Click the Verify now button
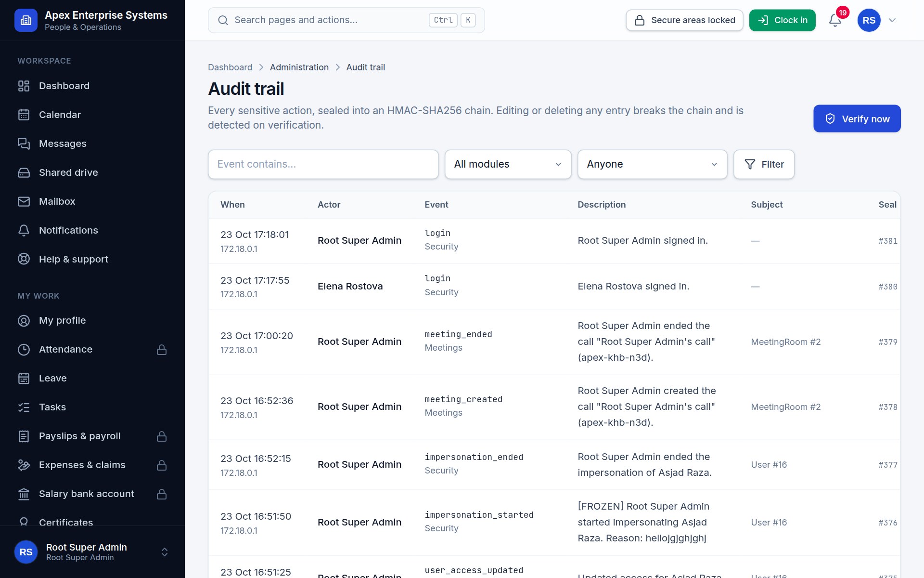The height and width of the screenshot is (578, 924). (857, 118)
